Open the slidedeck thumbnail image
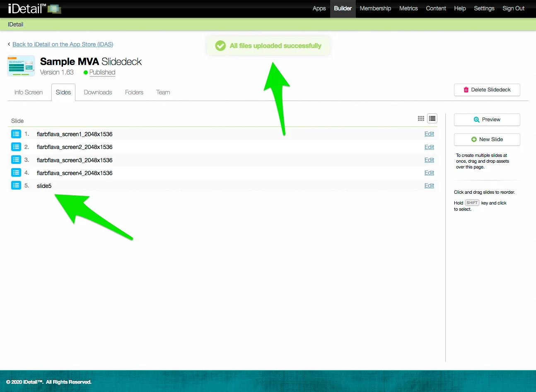The image size is (536, 392). pyautogui.click(x=21, y=66)
